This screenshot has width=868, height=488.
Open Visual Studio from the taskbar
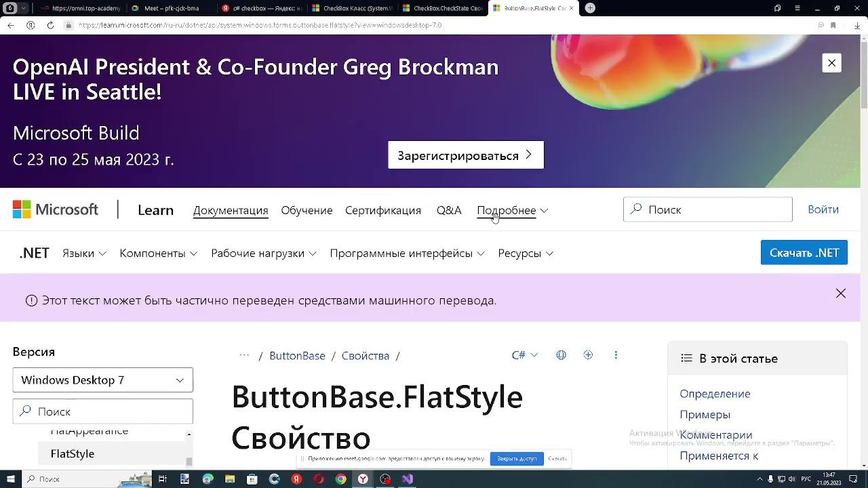click(408, 479)
